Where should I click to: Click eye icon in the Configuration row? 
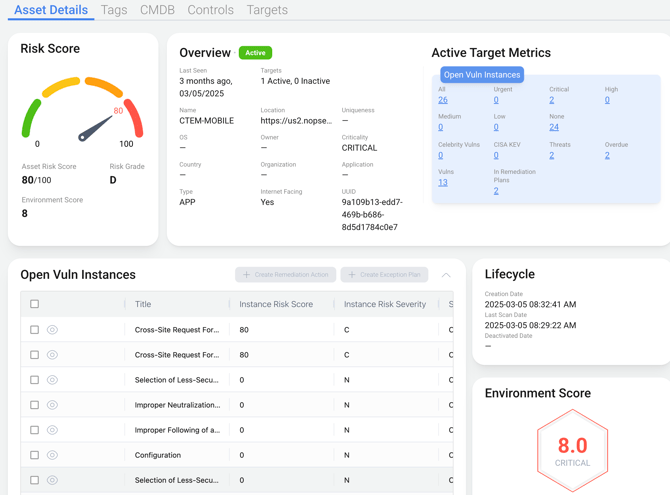[x=52, y=455]
